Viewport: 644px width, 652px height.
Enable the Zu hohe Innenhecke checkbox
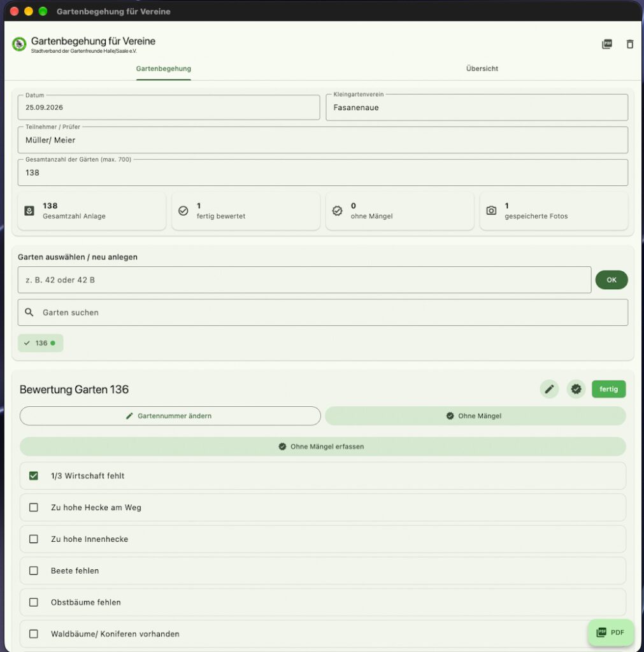pyautogui.click(x=34, y=539)
